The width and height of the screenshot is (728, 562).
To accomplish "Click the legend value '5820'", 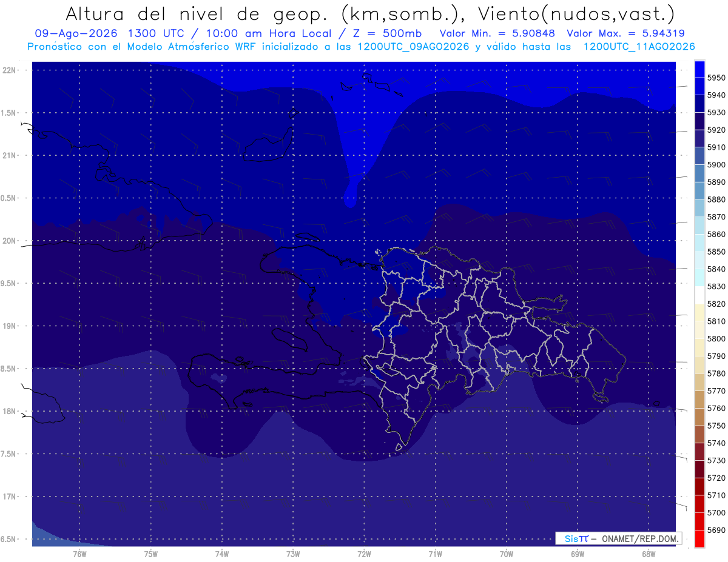I will tap(716, 304).
